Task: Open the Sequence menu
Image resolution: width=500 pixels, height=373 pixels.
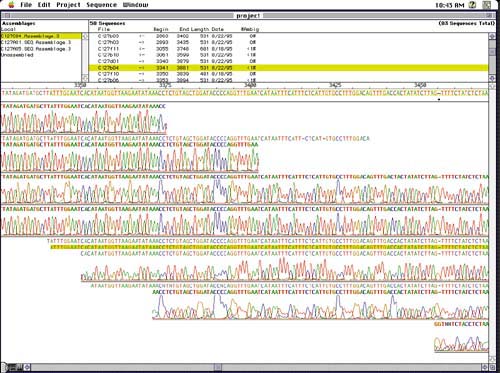Action: [101, 5]
